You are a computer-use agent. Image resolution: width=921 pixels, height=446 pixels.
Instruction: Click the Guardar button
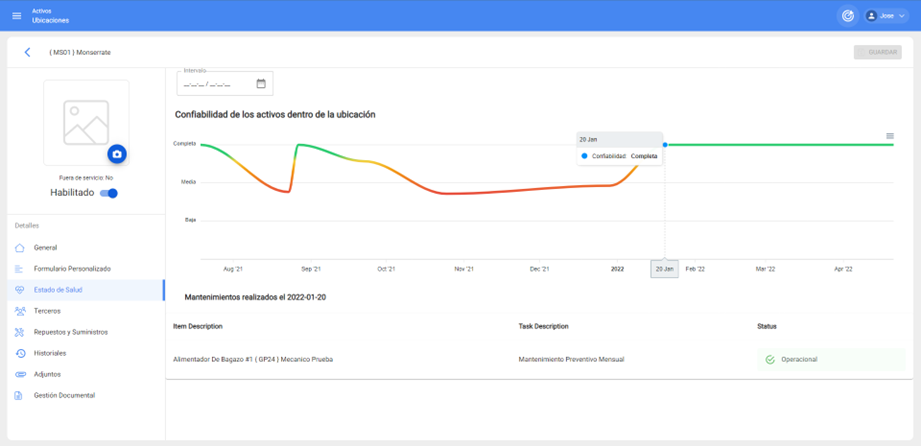[x=877, y=52]
